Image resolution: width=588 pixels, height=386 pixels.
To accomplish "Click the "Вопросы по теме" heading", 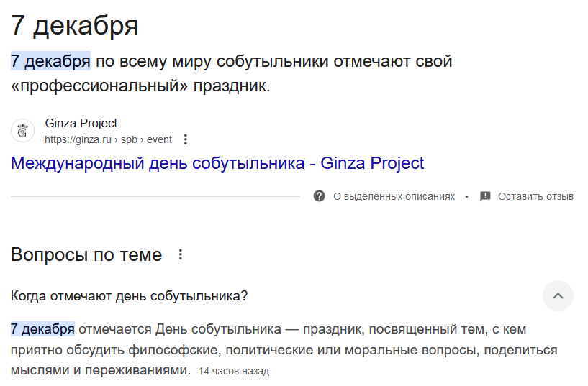I will pyautogui.click(x=86, y=254).
